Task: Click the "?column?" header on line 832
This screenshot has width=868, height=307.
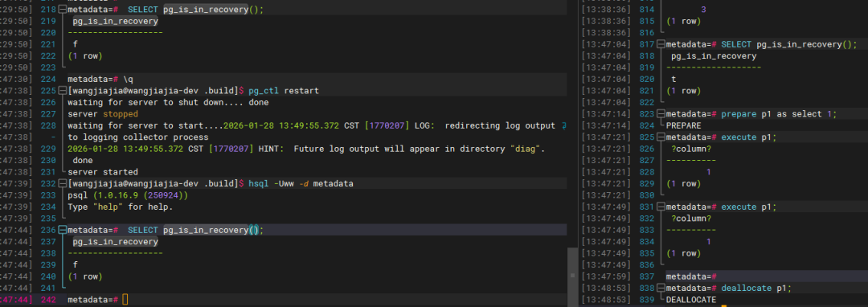Action: coord(691,219)
